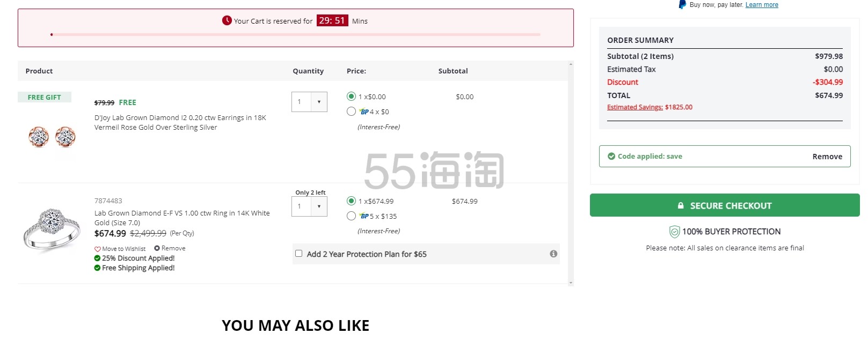
Task: Open the earrings quantity dropdown
Action: (320, 102)
